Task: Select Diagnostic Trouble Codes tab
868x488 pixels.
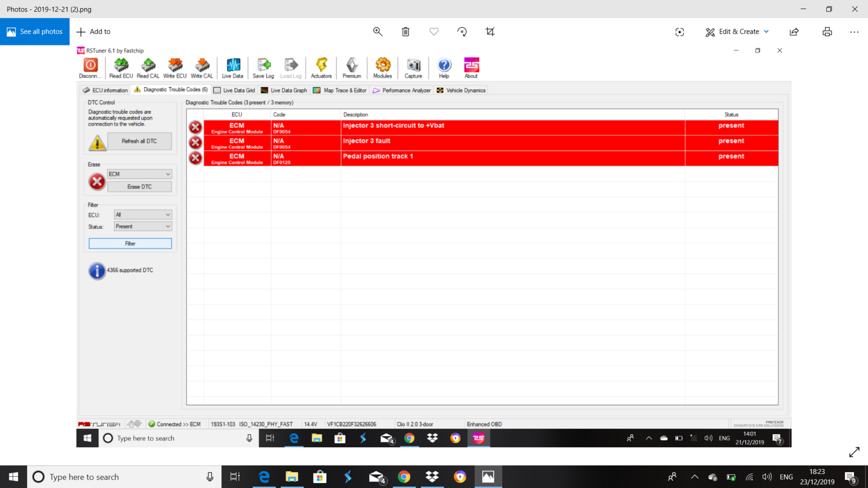Action: 171,89
